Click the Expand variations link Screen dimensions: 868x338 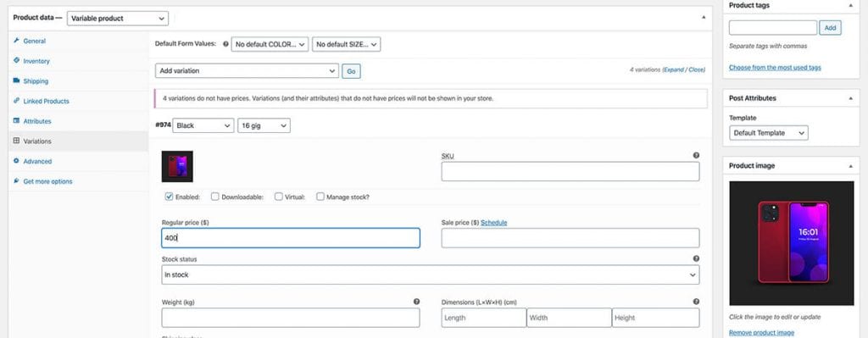(x=674, y=69)
